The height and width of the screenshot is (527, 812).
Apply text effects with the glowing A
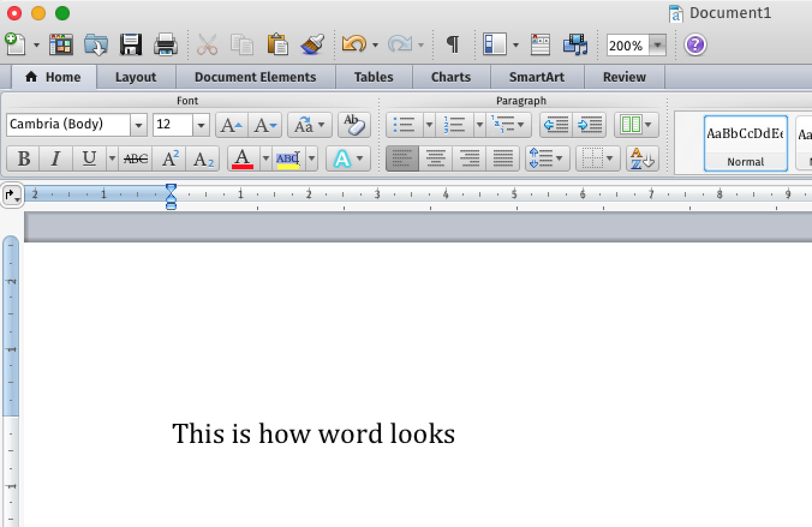[342, 158]
